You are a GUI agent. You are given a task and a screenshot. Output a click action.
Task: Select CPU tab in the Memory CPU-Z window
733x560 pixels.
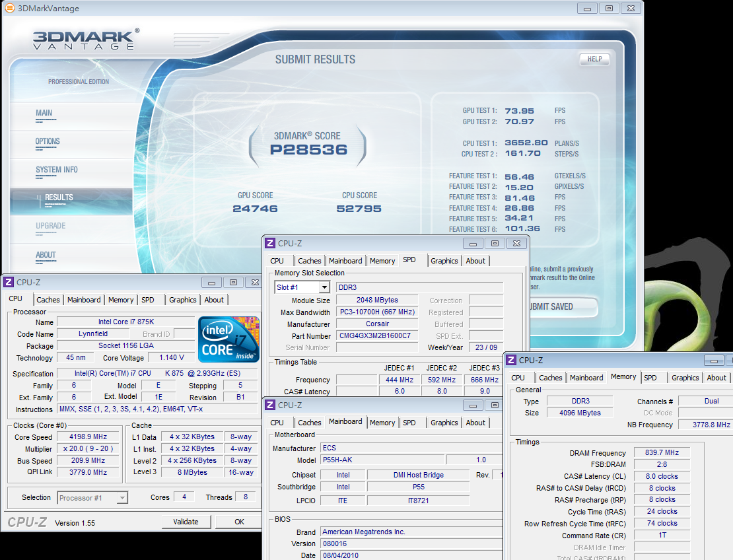(x=518, y=378)
